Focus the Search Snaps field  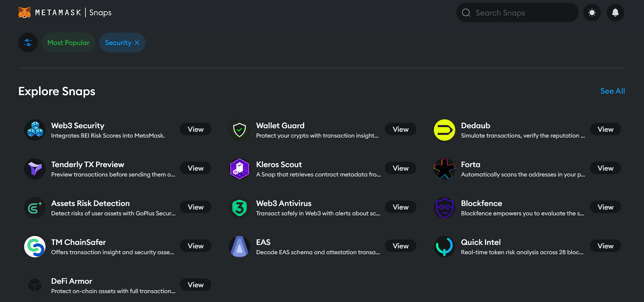click(x=517, y=12)
